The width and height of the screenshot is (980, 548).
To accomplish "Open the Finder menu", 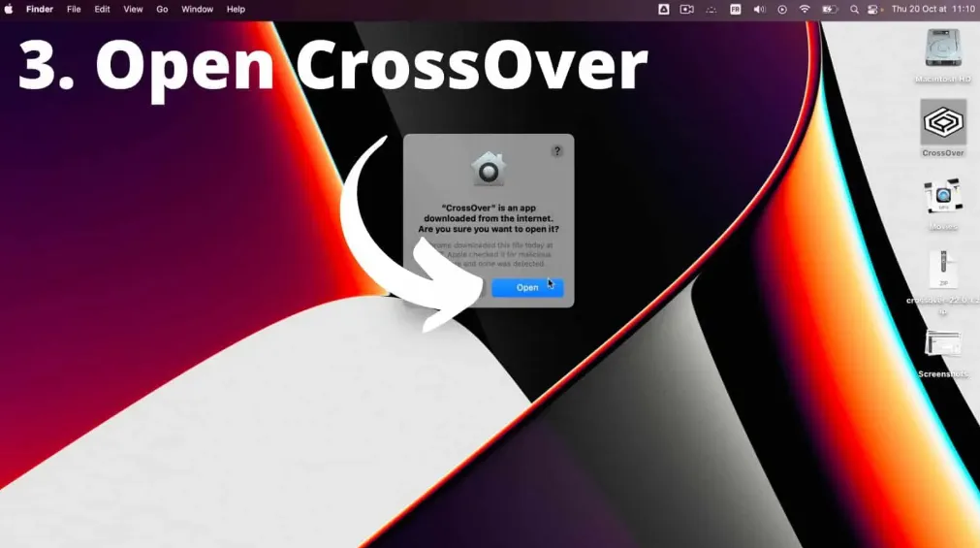I will pos(40,10).
